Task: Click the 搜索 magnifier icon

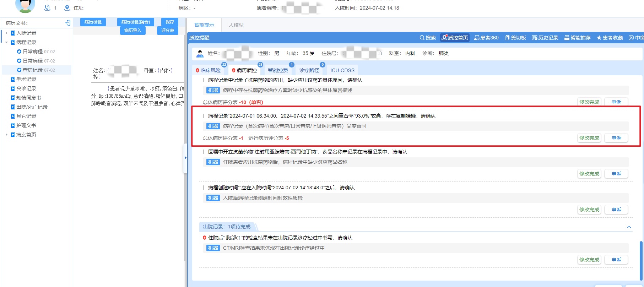Action: (422, 38)
